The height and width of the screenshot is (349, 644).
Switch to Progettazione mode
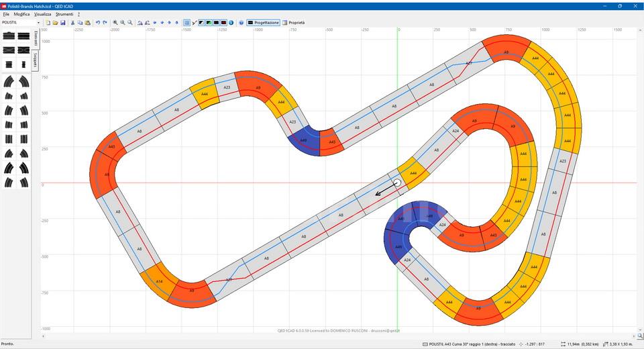click(x=263, y=23)
